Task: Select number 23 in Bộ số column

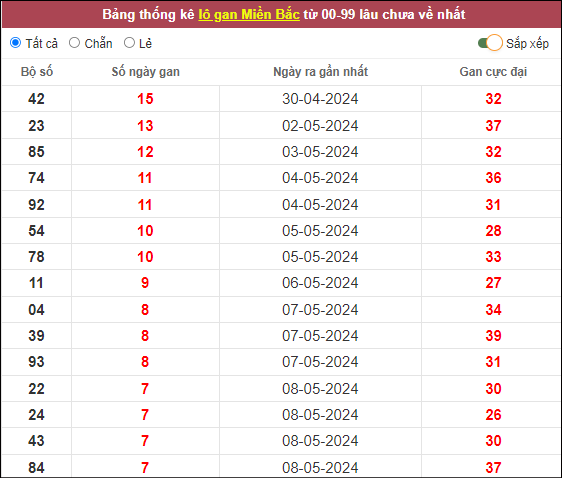Action: [x=37, y=126]
